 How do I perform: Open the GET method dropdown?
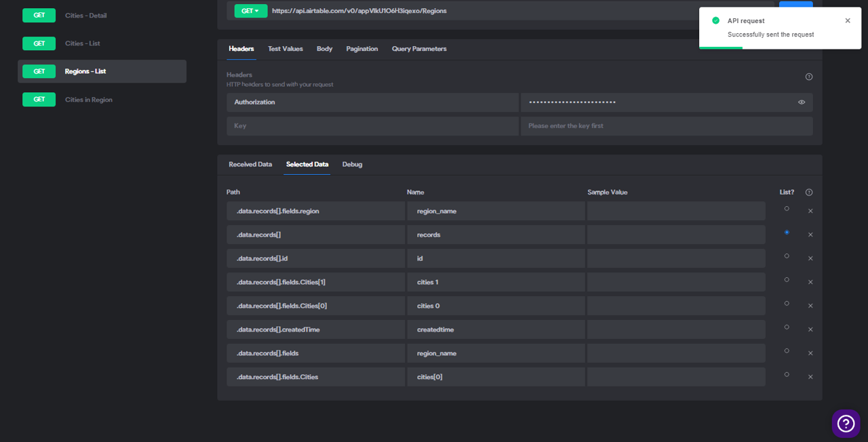pos(251,11)
